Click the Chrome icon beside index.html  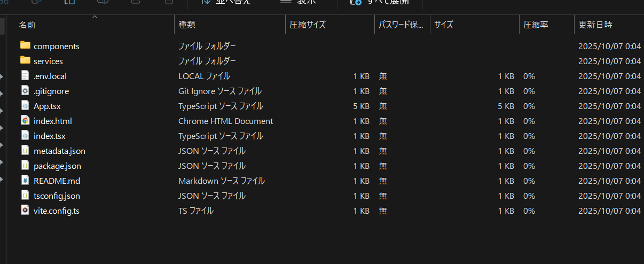[25, 120]
